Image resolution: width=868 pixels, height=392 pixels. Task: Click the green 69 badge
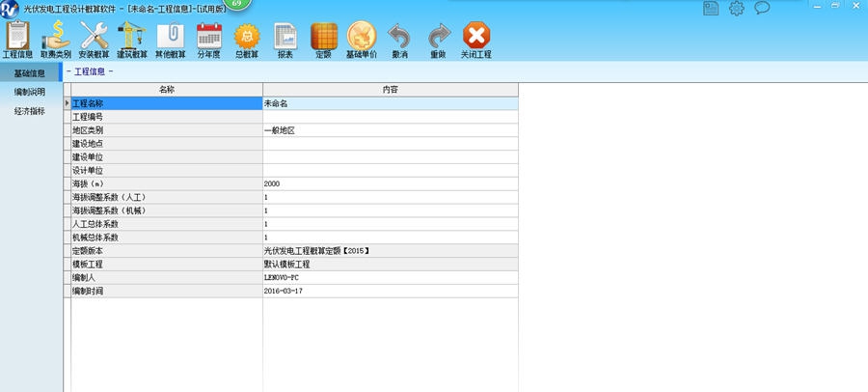[x=237, y=3]
